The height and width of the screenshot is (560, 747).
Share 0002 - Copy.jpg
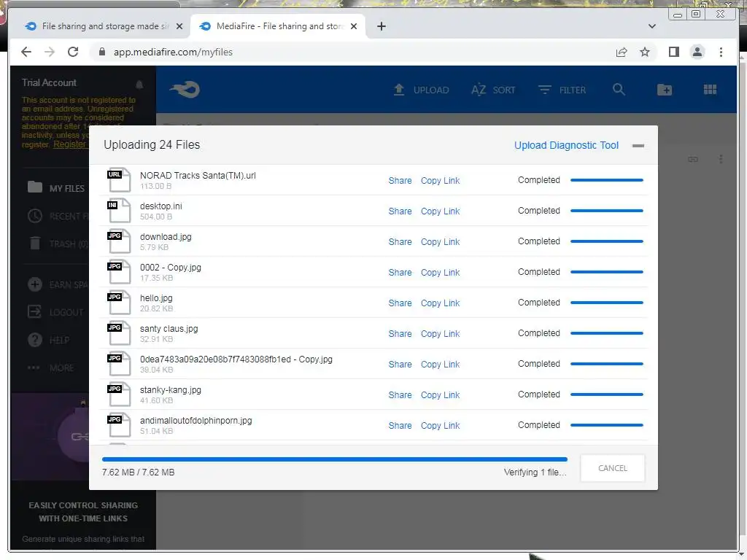click(x=400, y=273)
